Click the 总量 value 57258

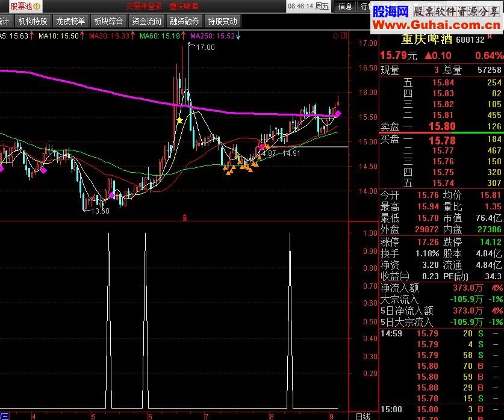pos(489,70)
